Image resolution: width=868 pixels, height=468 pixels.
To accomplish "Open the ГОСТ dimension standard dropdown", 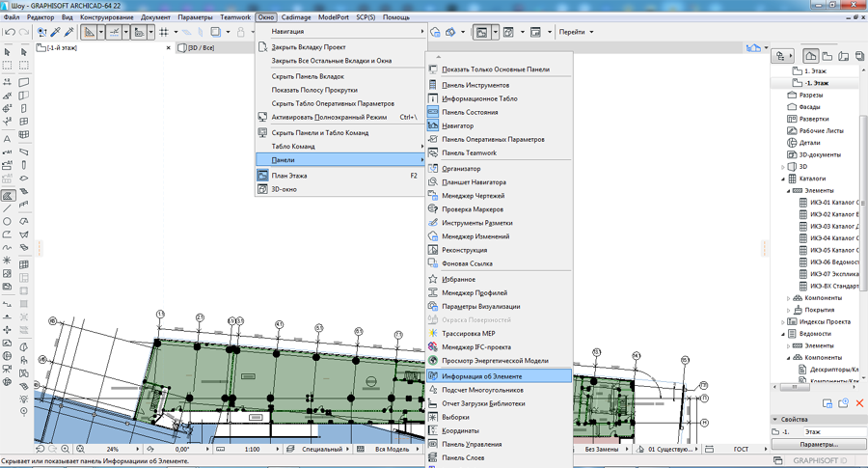I will coord(766,449).
